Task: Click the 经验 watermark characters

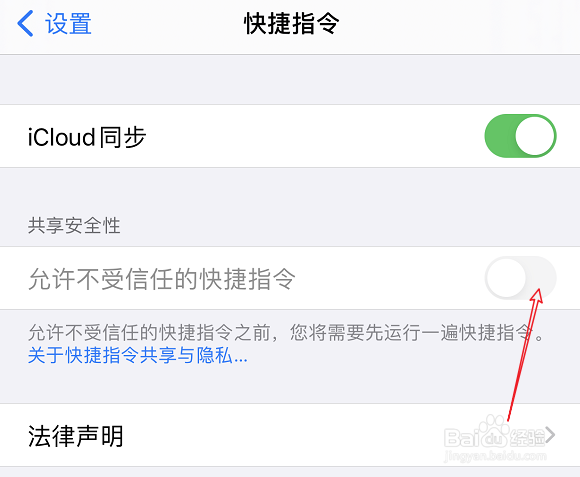Action: click(528, 437)
